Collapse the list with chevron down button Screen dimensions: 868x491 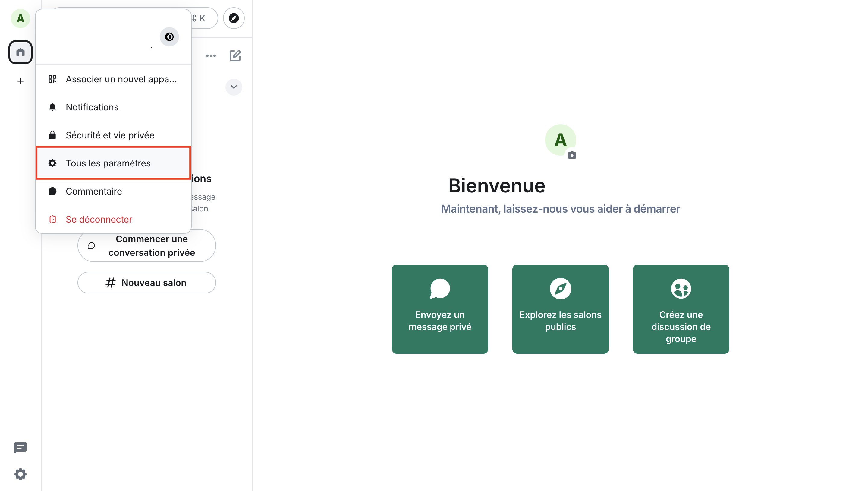click(234, 87)
